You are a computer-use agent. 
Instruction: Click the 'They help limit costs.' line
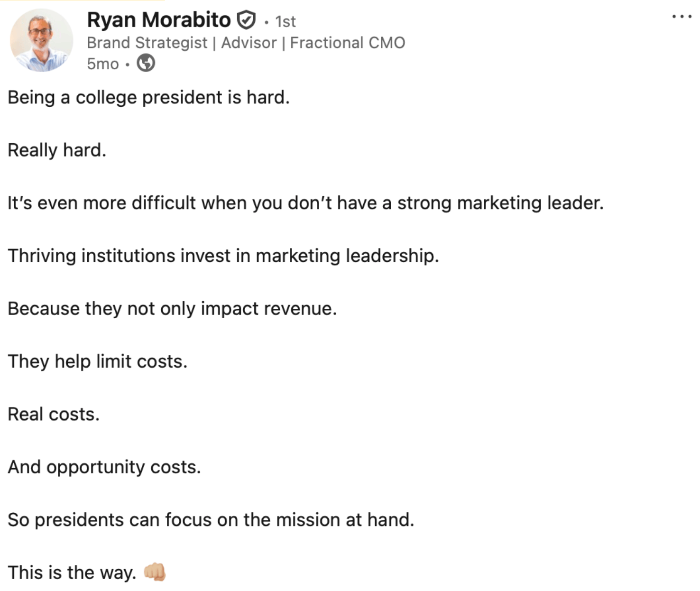pyautogui.click(x=98, y=361)
